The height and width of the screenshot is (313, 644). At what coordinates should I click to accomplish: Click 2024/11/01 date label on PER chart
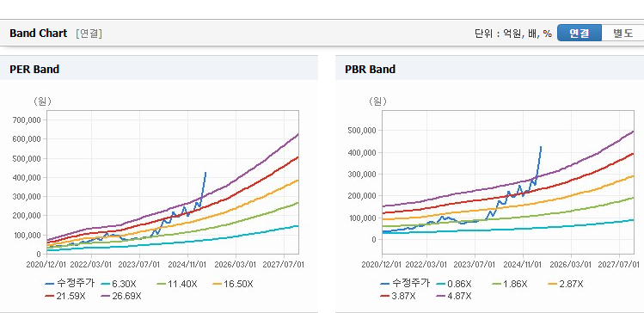pyautogui.click(x=188, y=264)
